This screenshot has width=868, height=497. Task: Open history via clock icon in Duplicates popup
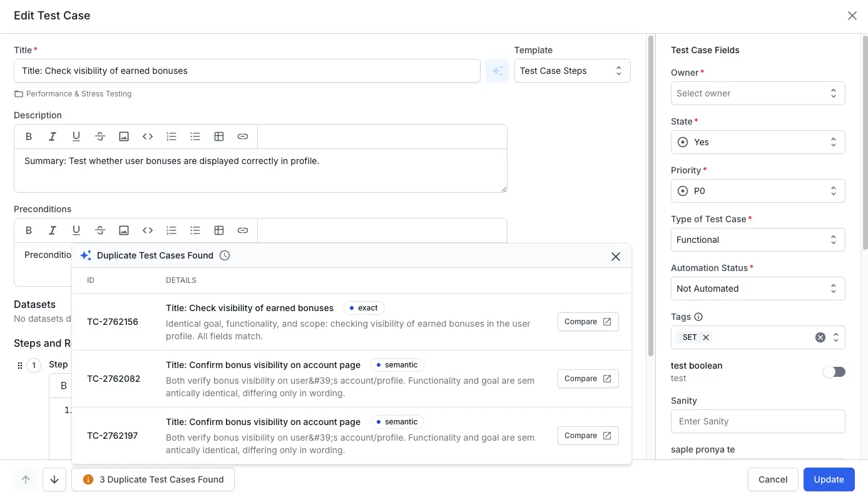point(224,255)
